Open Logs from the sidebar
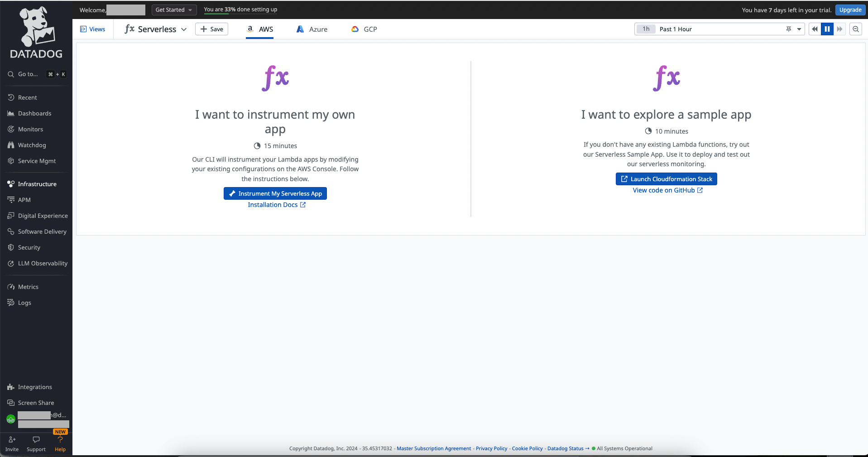868x457 pixels. (x=24, y=303)
